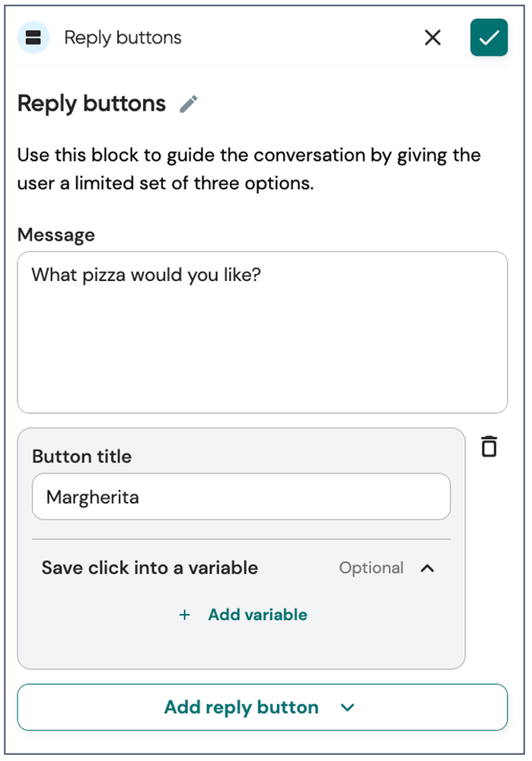Click the Optional label

[x=371, y=568]
